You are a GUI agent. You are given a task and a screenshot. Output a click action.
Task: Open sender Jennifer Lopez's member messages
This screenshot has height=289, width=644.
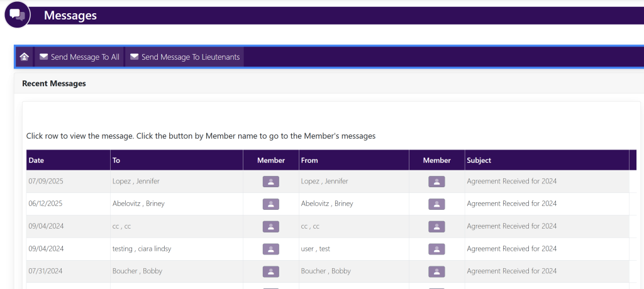pyautogui.click(x=436, y=182)
